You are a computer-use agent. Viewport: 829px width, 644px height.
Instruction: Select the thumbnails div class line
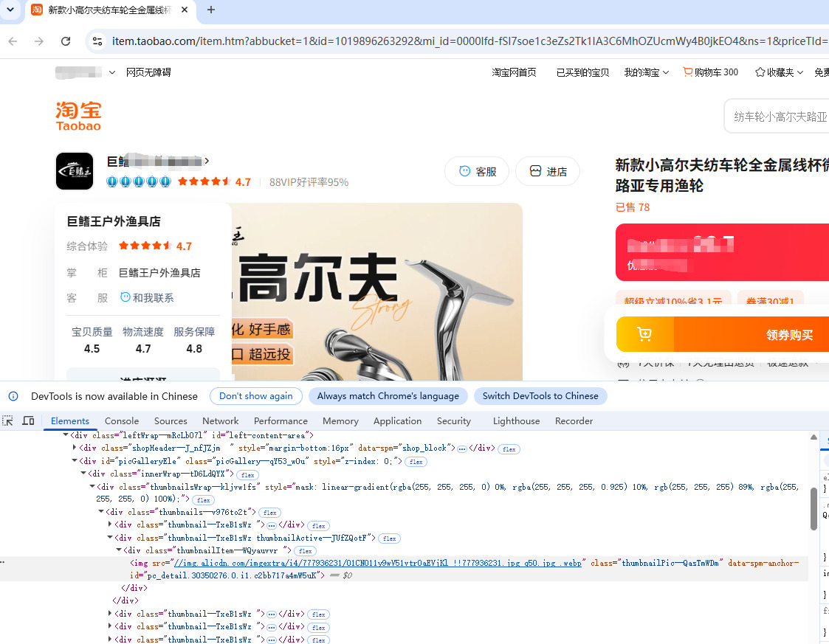point(182,512)
